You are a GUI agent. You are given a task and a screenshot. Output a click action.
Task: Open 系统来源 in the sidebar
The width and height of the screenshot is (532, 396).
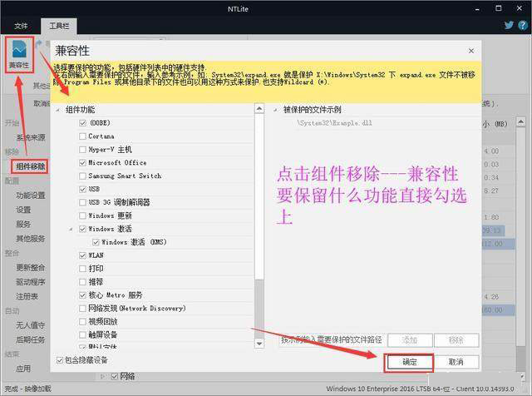[31, 137]
